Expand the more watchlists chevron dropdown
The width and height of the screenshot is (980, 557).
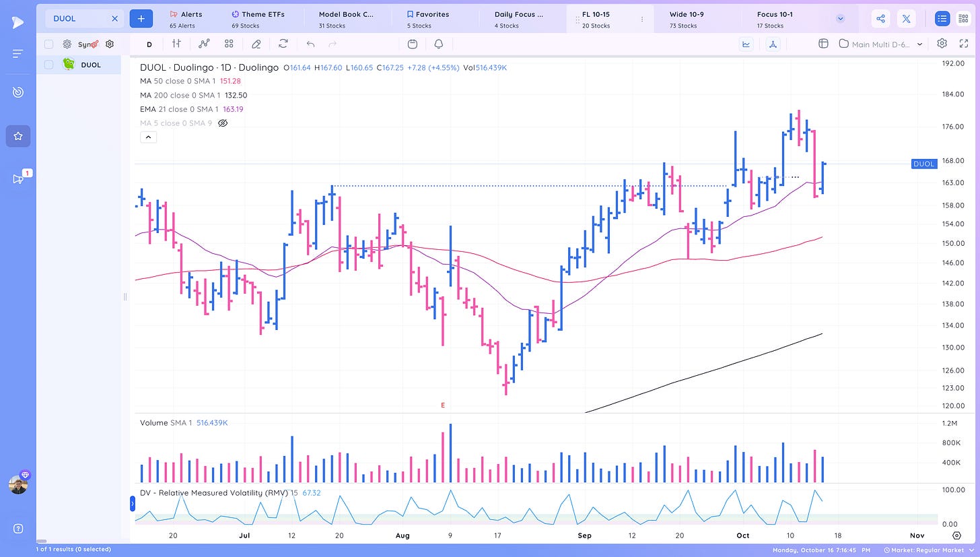tap(840, 19)
